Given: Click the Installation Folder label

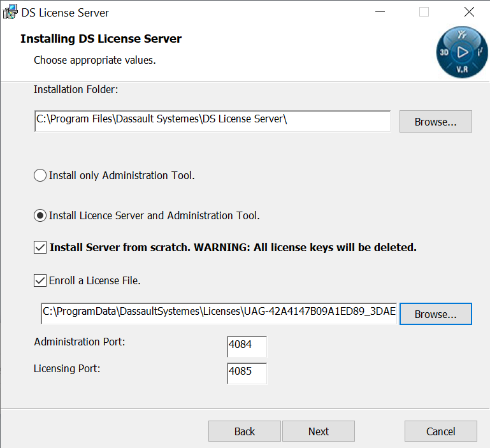Looking at the screenshot, I should (x=76, y=89).
